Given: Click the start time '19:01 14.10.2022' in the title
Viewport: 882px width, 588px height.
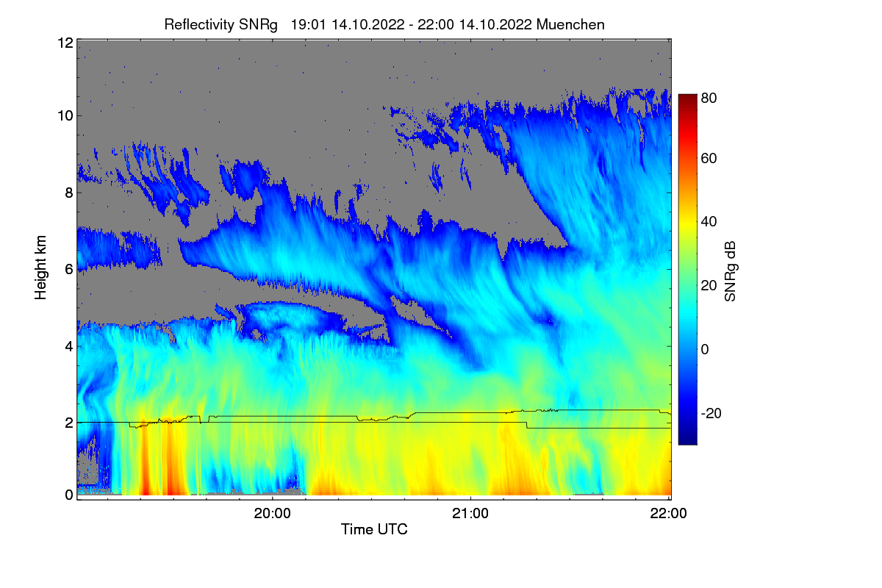Looking at the screenshot, I should [x=348, y=24].
